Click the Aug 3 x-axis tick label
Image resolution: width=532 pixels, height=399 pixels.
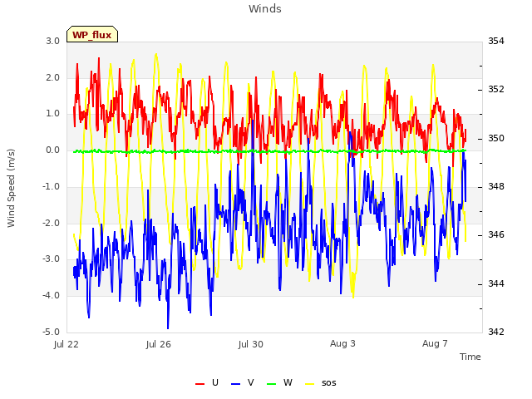(x=342, y=343)
